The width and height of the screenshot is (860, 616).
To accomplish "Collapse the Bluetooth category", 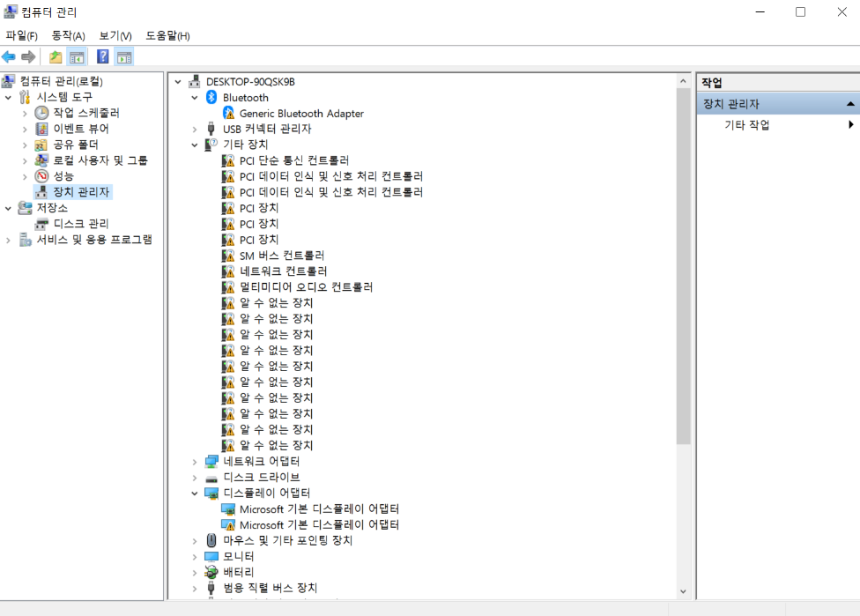I will (x=195, y=98).
